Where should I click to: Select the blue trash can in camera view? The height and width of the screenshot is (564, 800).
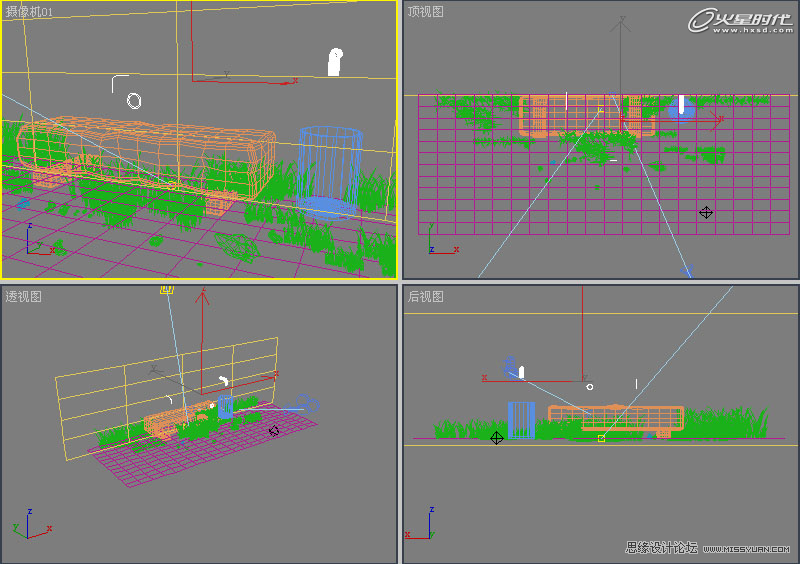click(330, 173)
